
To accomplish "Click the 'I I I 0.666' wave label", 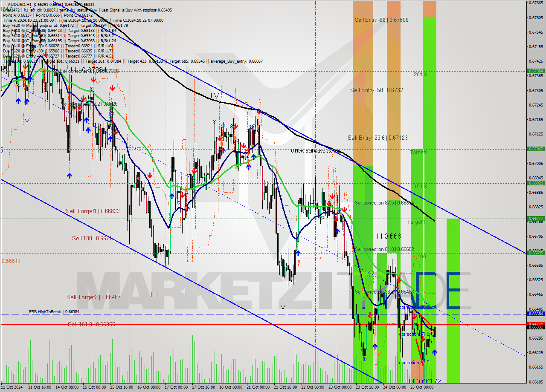I will click(x=387, y=236).
